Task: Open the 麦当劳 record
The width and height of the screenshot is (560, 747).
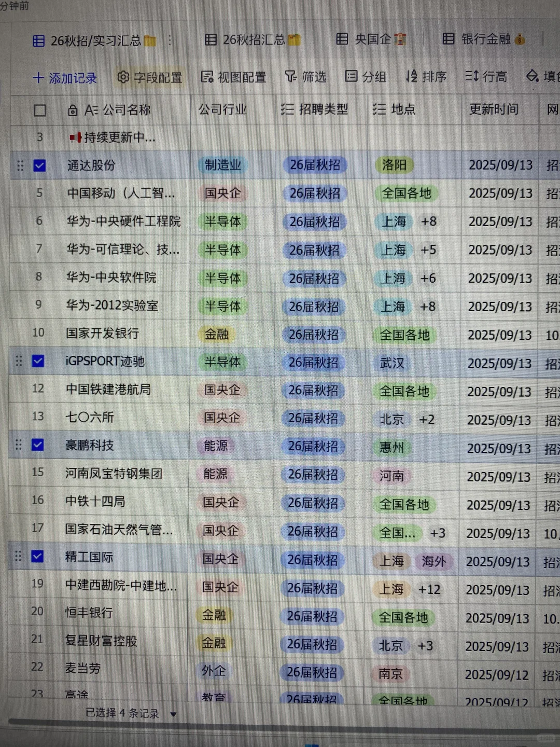Action: coord(82,668)
